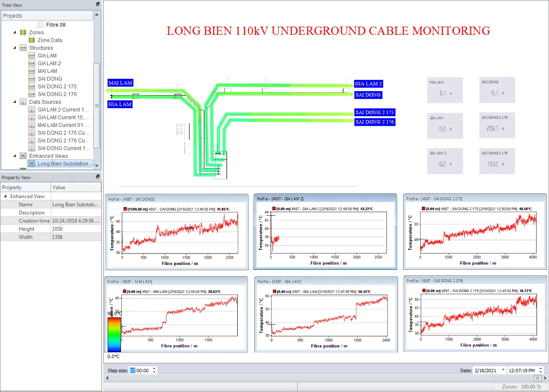This screenshot has width=549, height=392.
Task: Click the SAI DONG structure icon
Action: tap(32, 79)
